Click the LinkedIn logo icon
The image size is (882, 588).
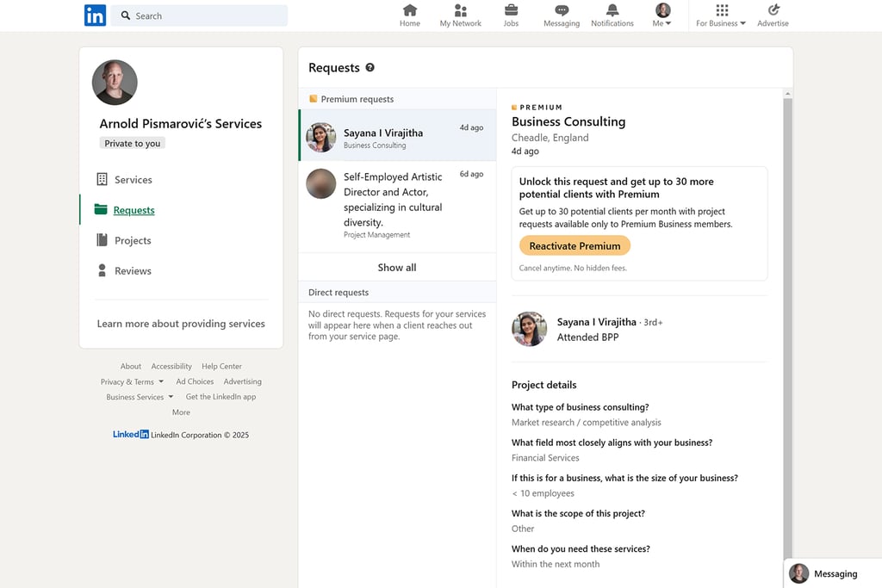(x=95, y=15)
